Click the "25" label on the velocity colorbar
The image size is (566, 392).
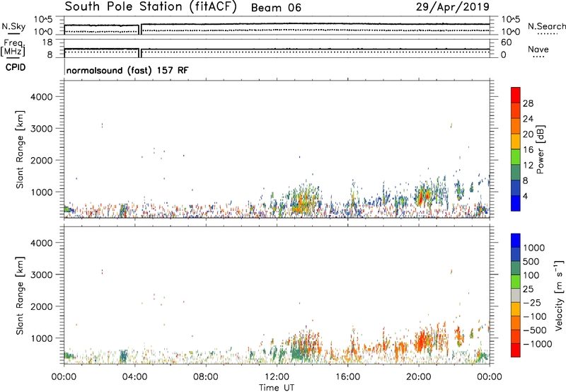tap(528, 289)
